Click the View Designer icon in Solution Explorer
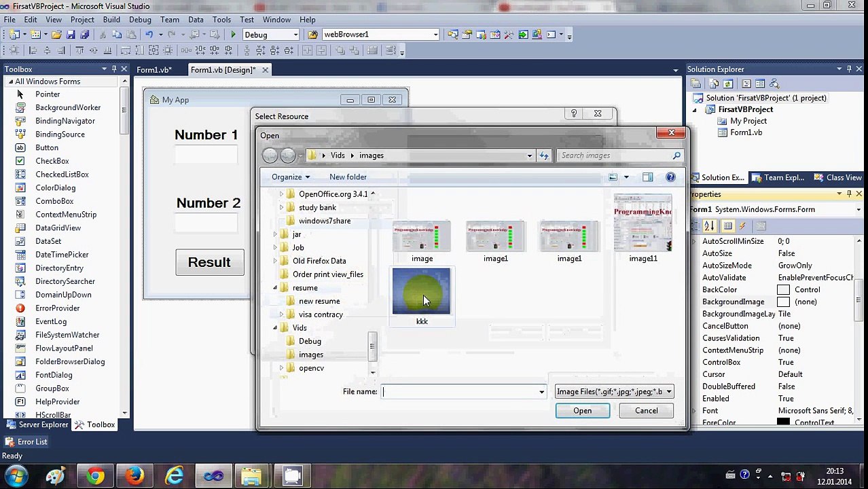Viewport: 868px width, 489px height. (761, 84)
